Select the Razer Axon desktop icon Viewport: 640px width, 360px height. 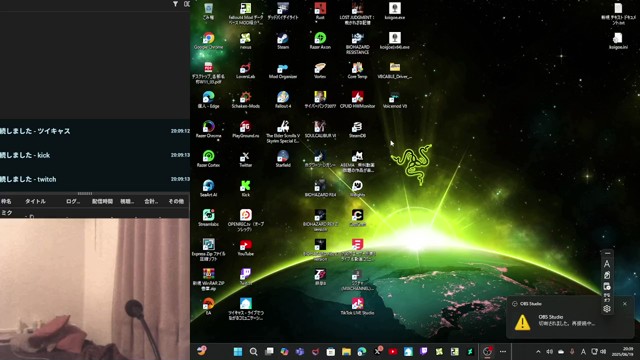pyautogui.click(x=320, y=41)
